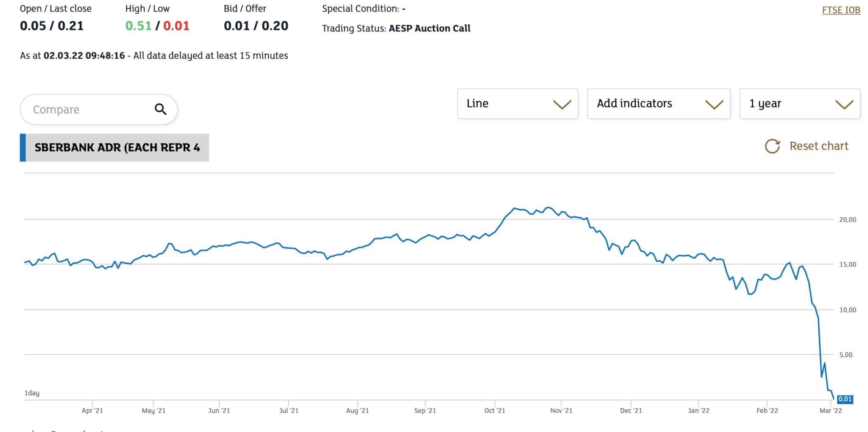Click the Reset chart text link
Image resolution: width=868 pixels, height=432 pixels.
[x=819, y=146]
